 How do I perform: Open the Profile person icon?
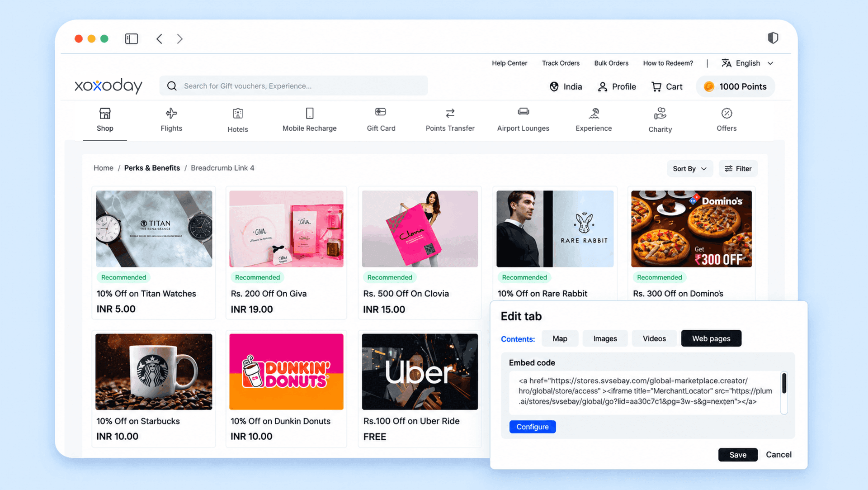[x=602, y=87]
